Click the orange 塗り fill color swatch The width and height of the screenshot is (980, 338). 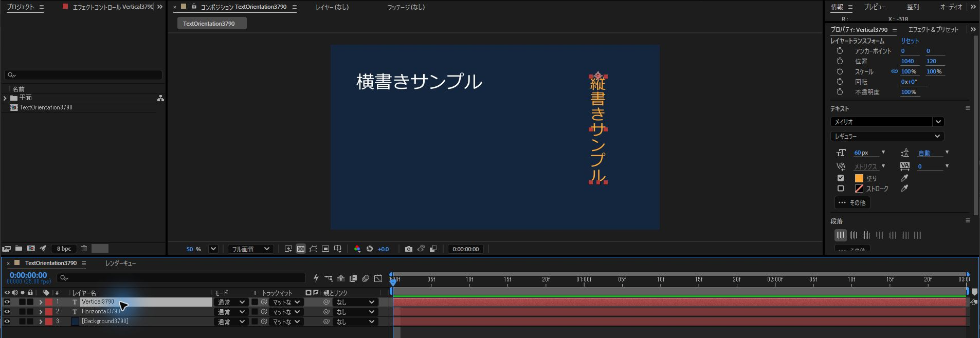click(859, 178)
